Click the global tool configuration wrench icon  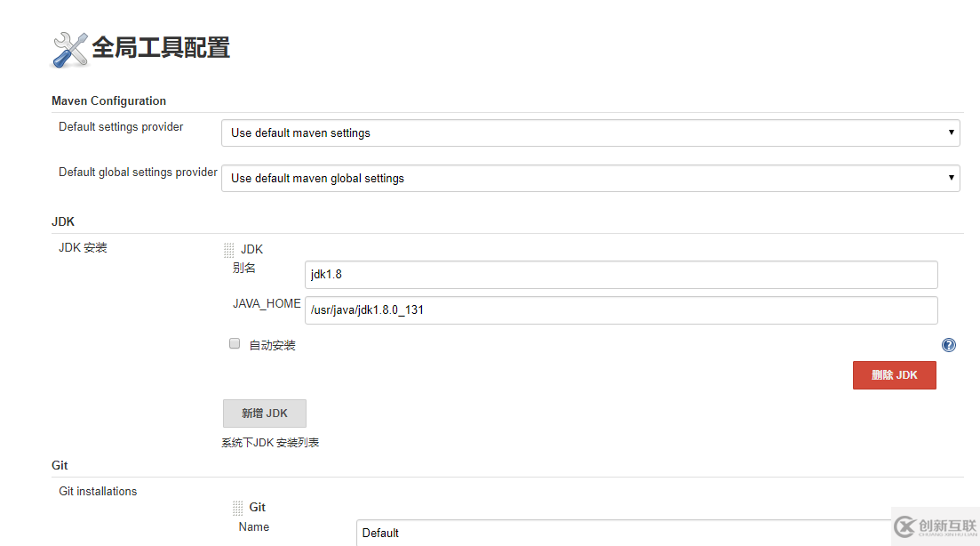[67, 48]
